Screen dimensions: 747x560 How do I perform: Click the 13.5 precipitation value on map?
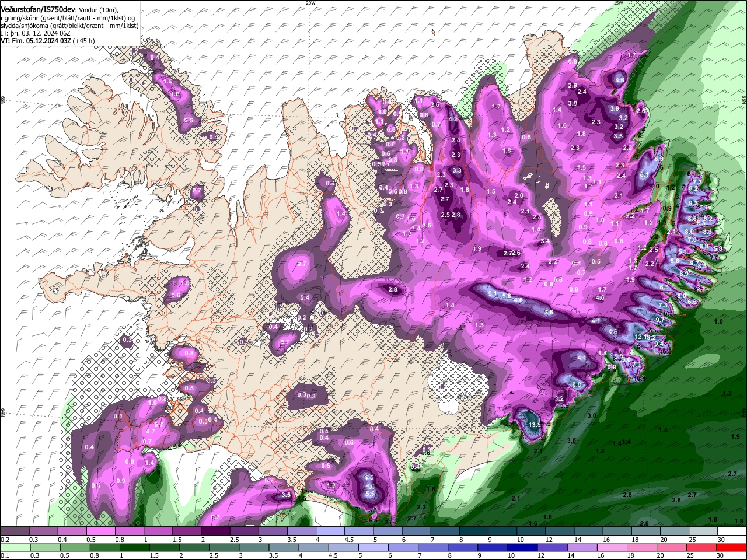[x=535, y=425]
